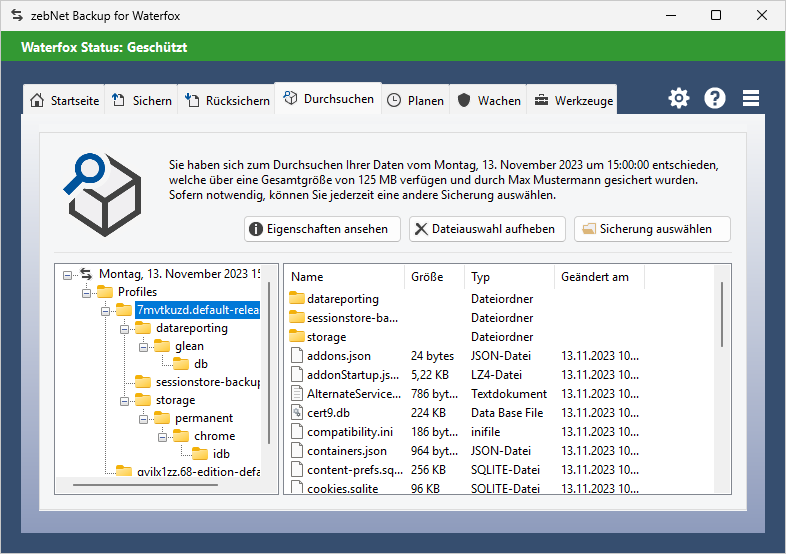Click the file list vertical scrollbar
The width and height of the screenshot is (786, 554).
(x=722, y=314)
